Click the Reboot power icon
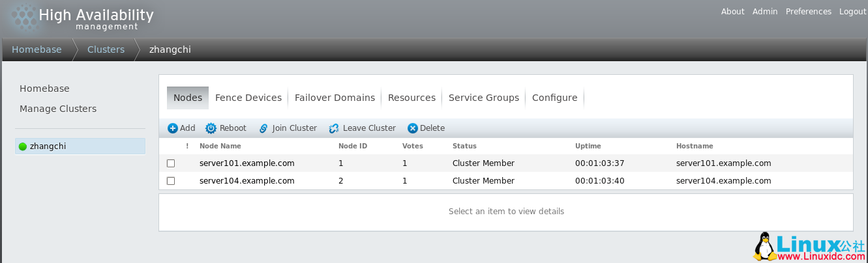 [211, 128]
